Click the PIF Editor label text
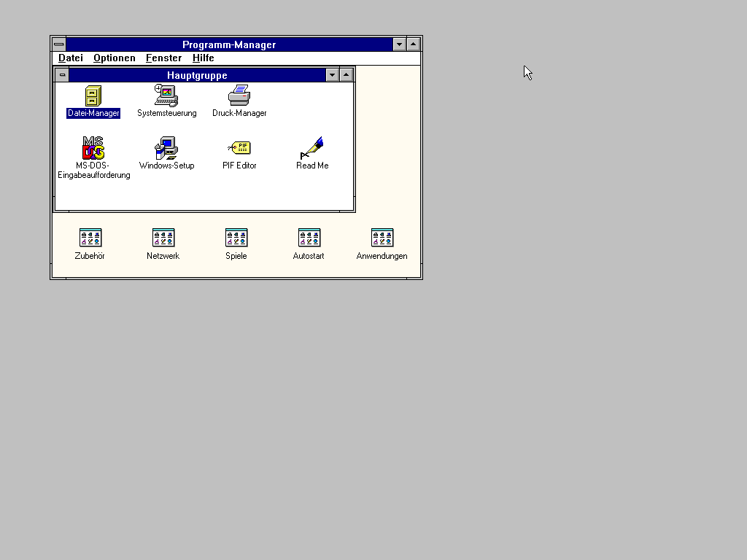Image resolution: width=747 pixels, height=560 pixels. (x=239, y=166)
